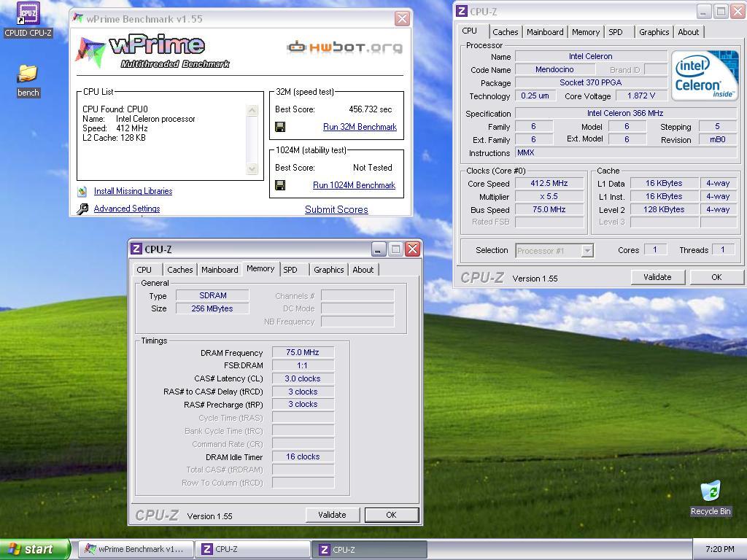Click the memory Size 256 MBytes value

(x=212, y=308)
